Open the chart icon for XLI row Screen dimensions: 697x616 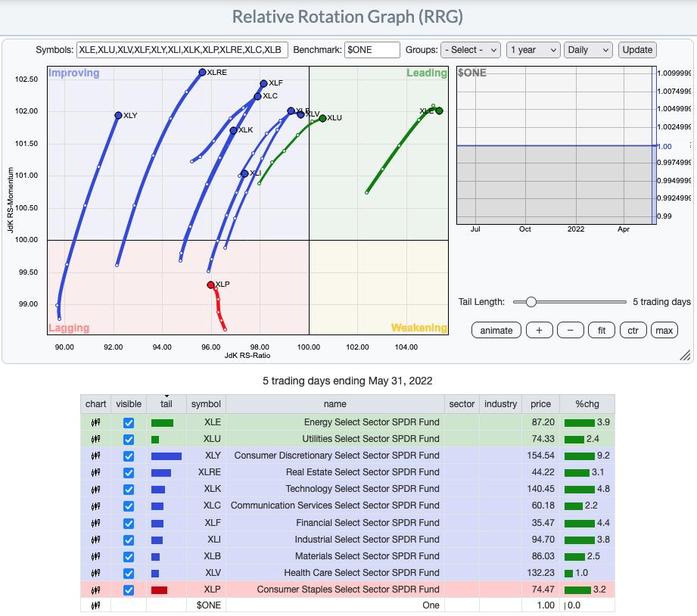point(95,540)
